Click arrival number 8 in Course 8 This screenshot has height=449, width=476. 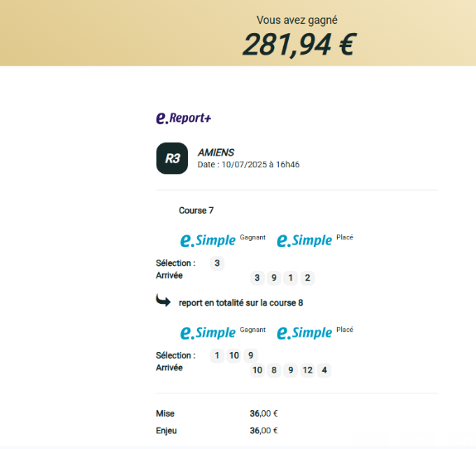click(x=274, y=370)
